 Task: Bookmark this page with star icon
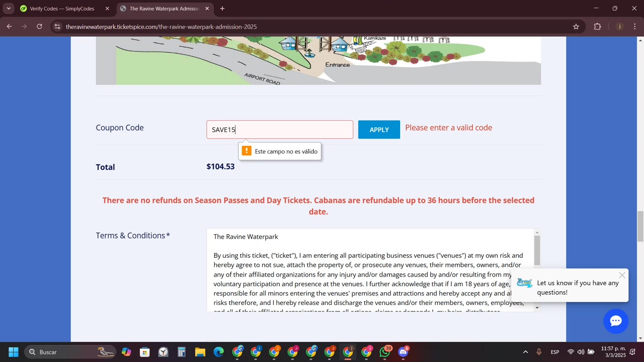point(576,27)
